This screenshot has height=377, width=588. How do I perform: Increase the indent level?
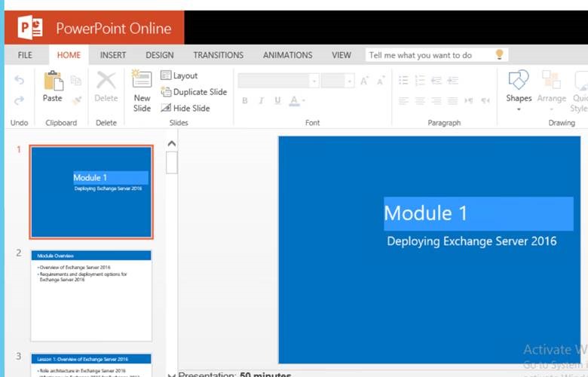tap(452, 80)
